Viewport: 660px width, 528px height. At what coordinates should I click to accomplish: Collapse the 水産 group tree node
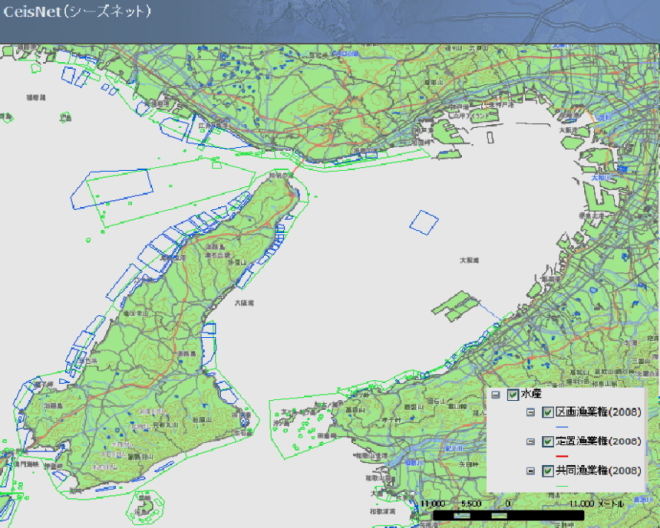pyautogui.click(x=496, y=395)
